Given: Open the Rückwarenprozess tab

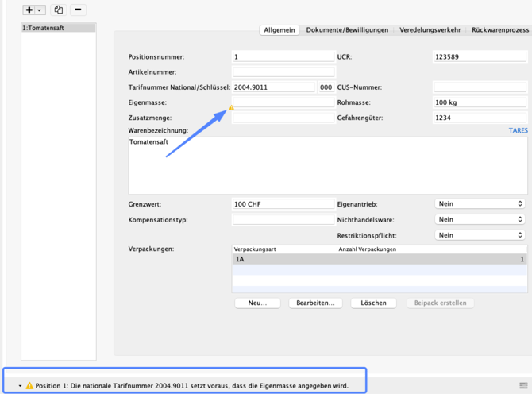Looking at the screenshot, I should point(499,30).
